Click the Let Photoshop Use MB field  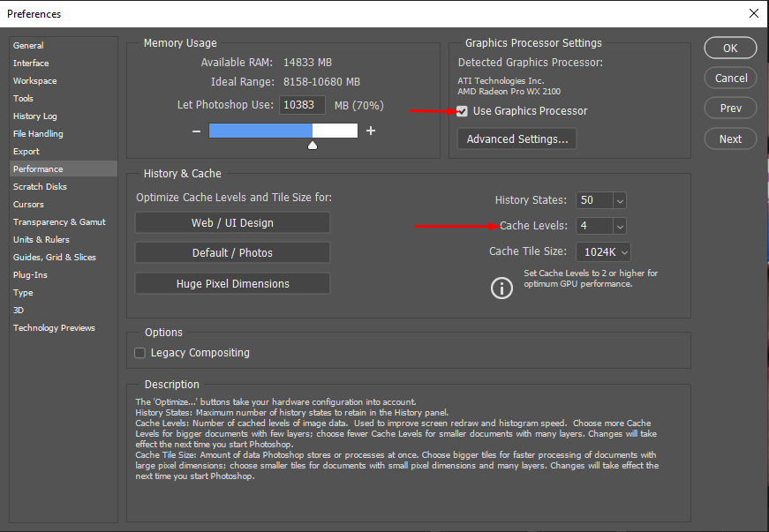(301, 104)
